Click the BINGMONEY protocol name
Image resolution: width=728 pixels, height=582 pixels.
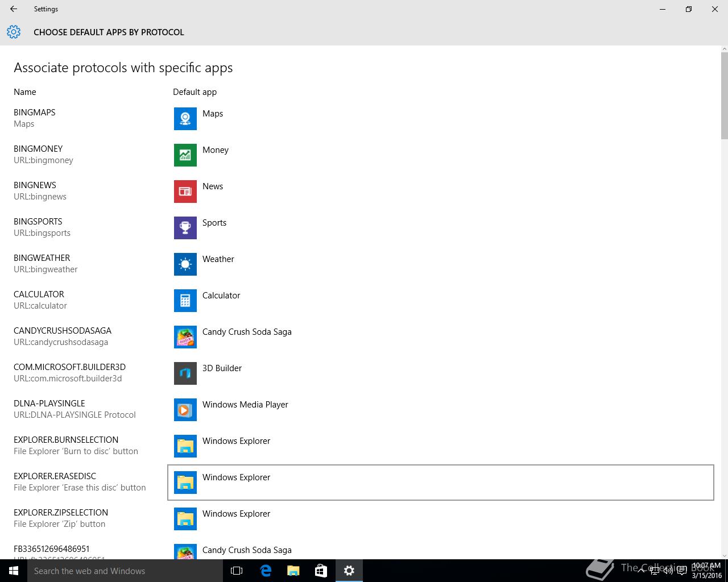pyautogui.click(x=38, y=149)
